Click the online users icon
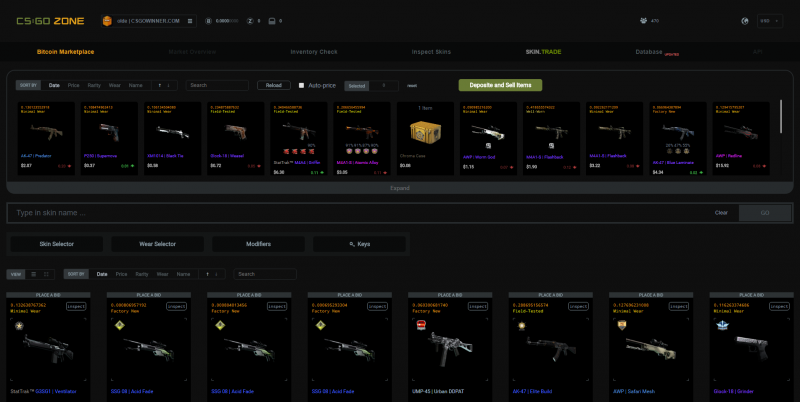 pos(643,21)
